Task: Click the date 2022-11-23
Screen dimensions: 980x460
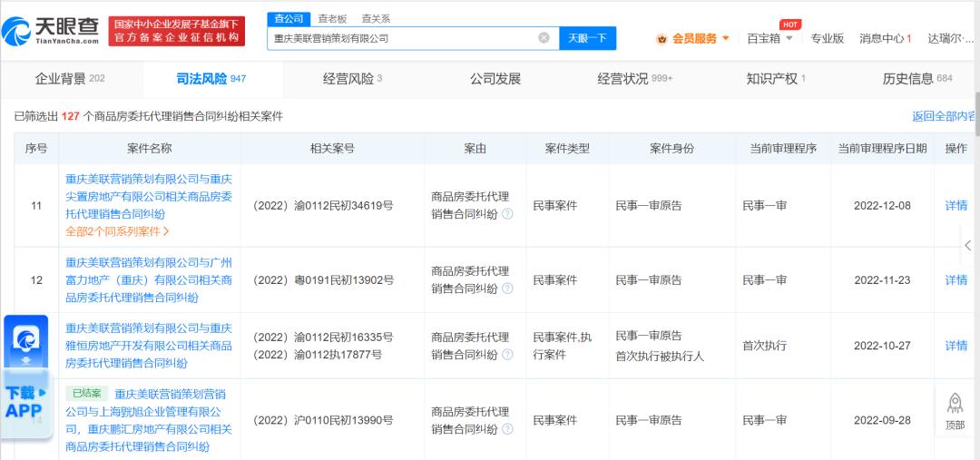Action: point(882,279)
